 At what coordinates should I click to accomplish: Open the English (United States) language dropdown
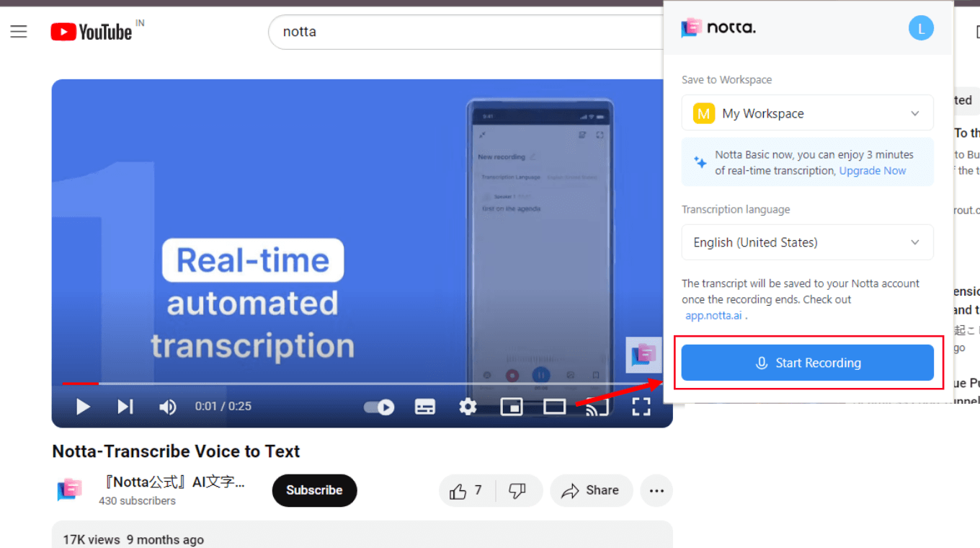807,242
